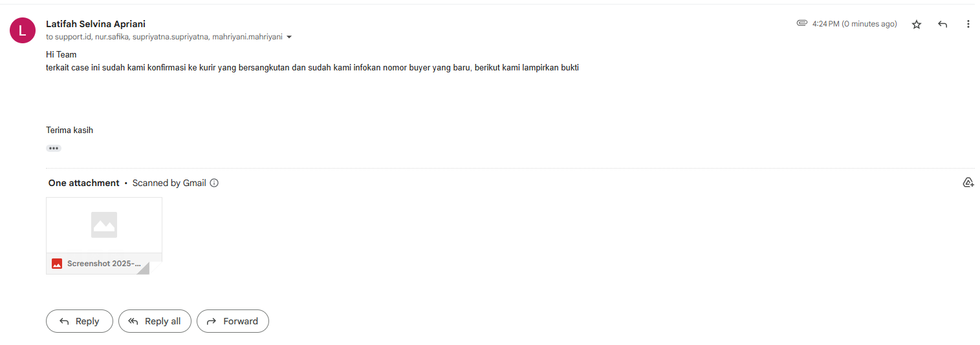Click the red image file type icon
Screen dimensions: 980x345
pos(57,264)
